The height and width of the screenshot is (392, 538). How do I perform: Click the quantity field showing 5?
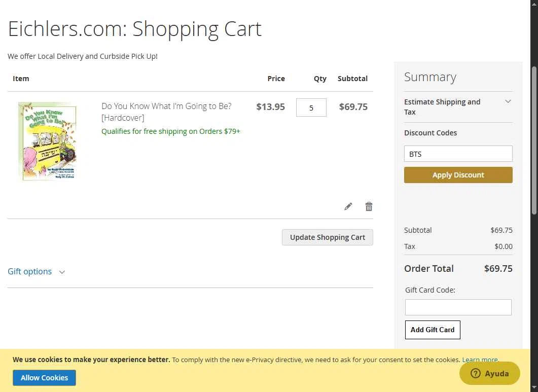(x=311, y=108)
